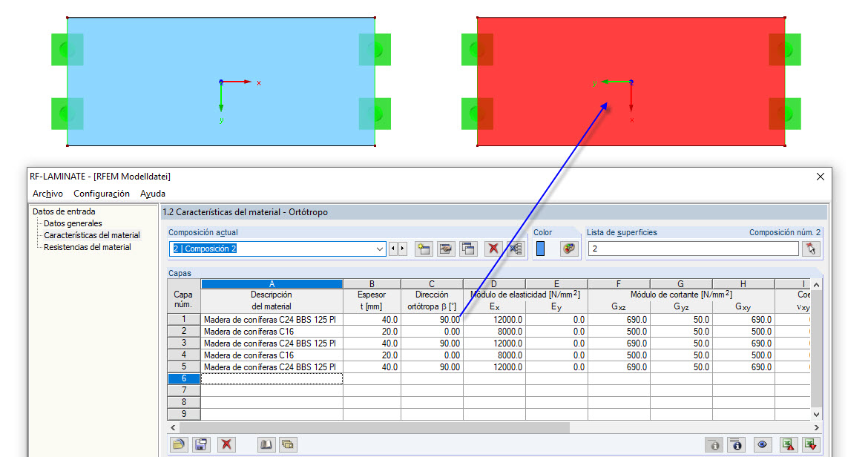Create a new composition with the new icon

click(x=424, y=249)
